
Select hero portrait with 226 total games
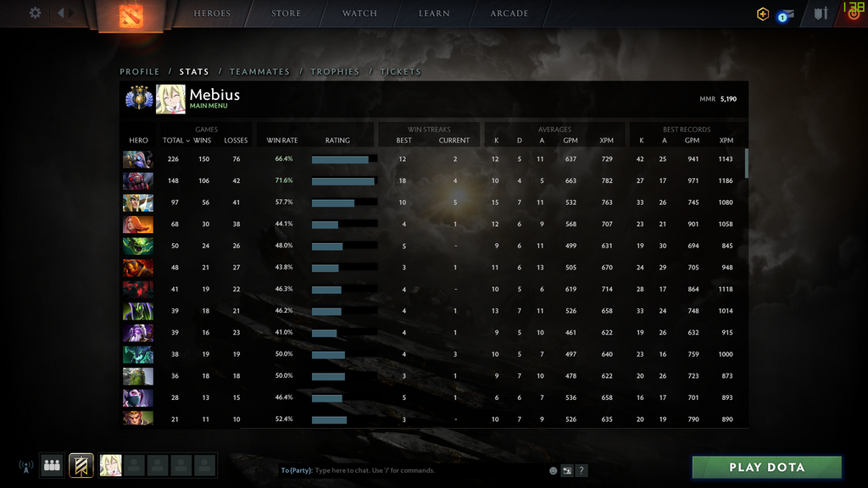pos(138,159)
